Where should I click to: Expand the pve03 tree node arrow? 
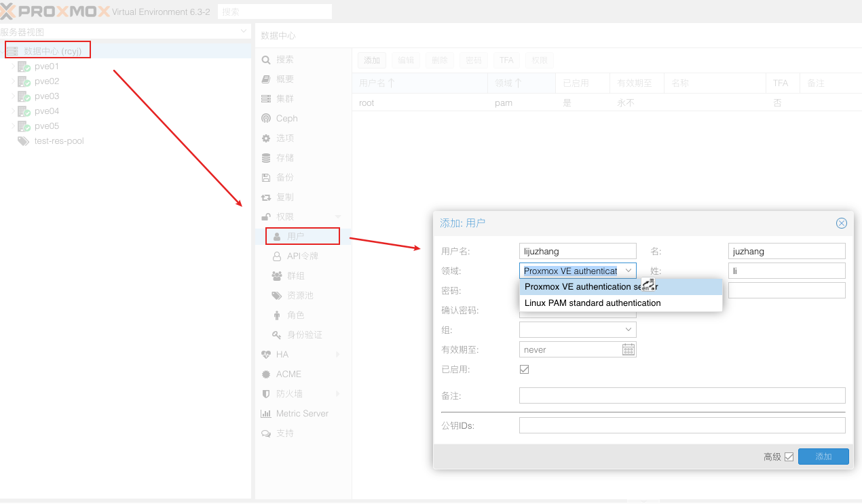point(13,96)
